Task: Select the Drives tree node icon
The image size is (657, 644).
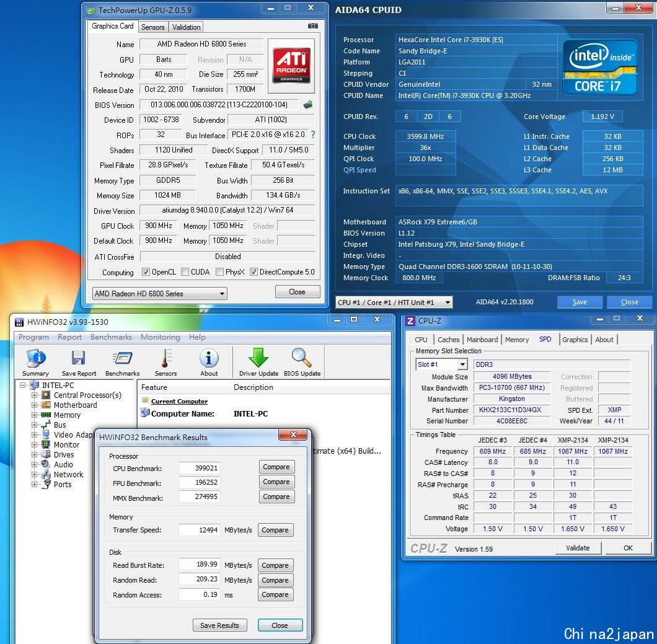Action: click(46, 454)
